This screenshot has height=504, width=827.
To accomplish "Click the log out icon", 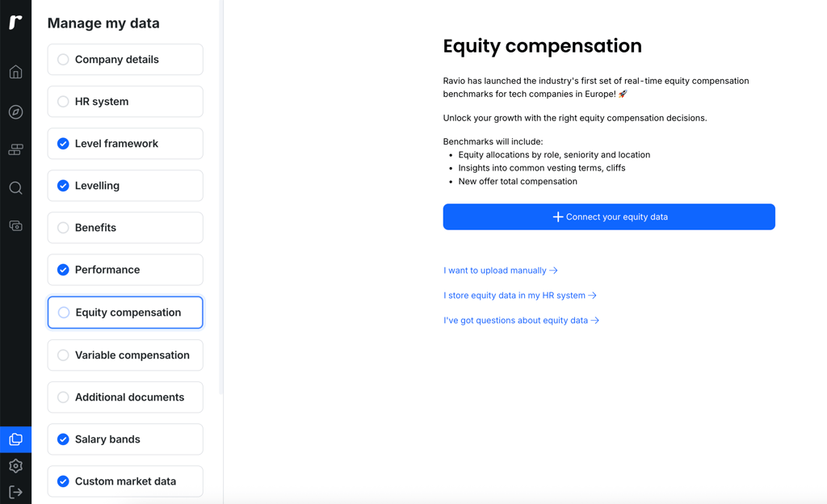I will point(16,492).
